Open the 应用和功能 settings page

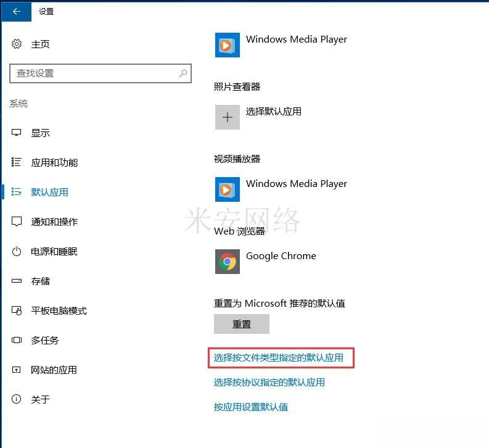pos(54,162)
